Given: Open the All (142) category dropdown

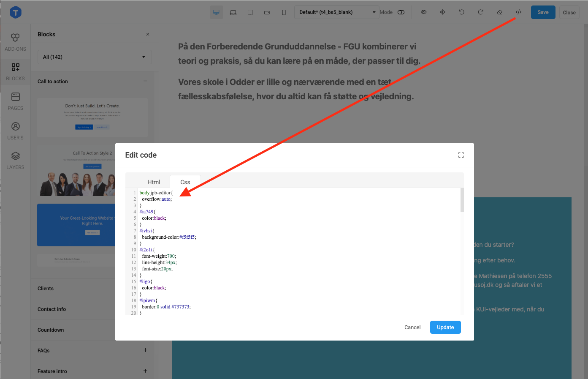Looking at the screenshot, I should (x=95, y=57).
